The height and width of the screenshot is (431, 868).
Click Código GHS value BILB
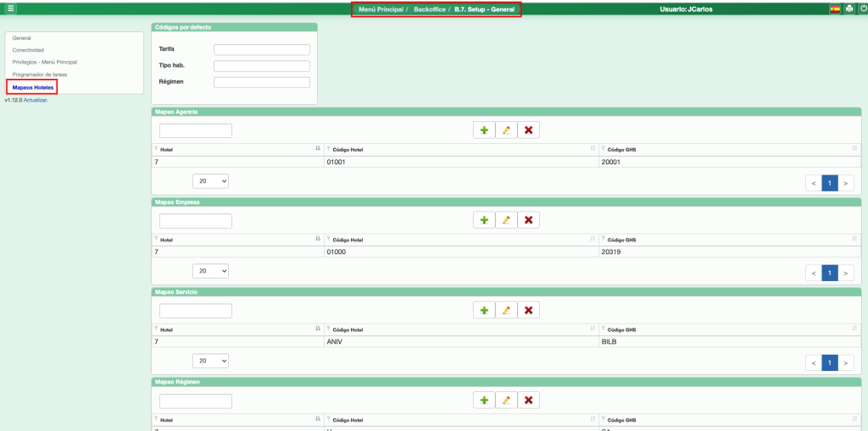tap(609, 342)
